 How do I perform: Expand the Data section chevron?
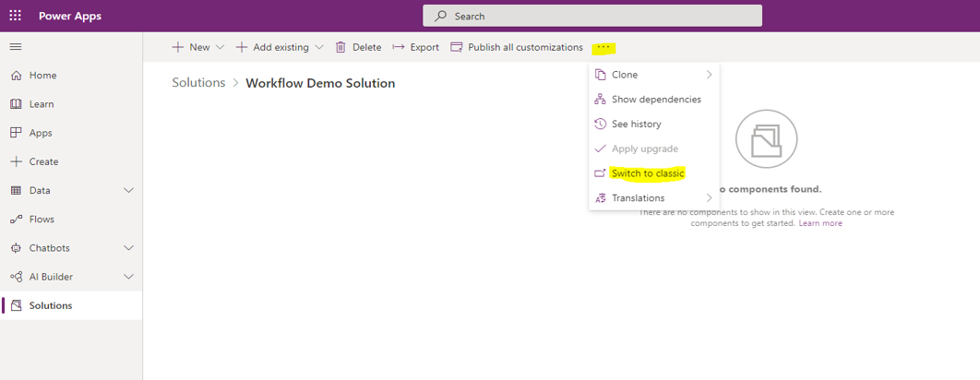click(x=129, y=190)
